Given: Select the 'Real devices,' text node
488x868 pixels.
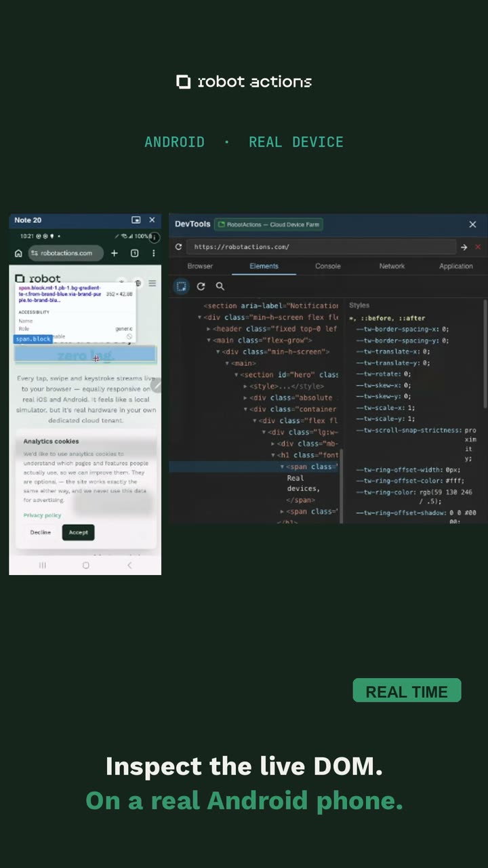Looking at the screenshot, I should (x=303, y=484).
